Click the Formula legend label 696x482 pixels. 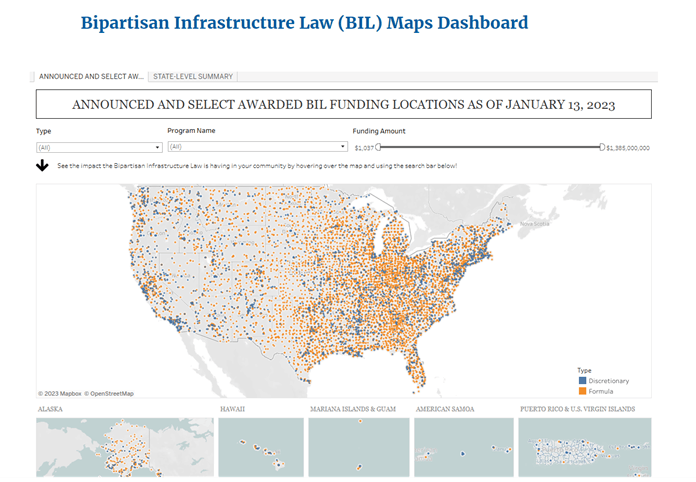[600, 389]
